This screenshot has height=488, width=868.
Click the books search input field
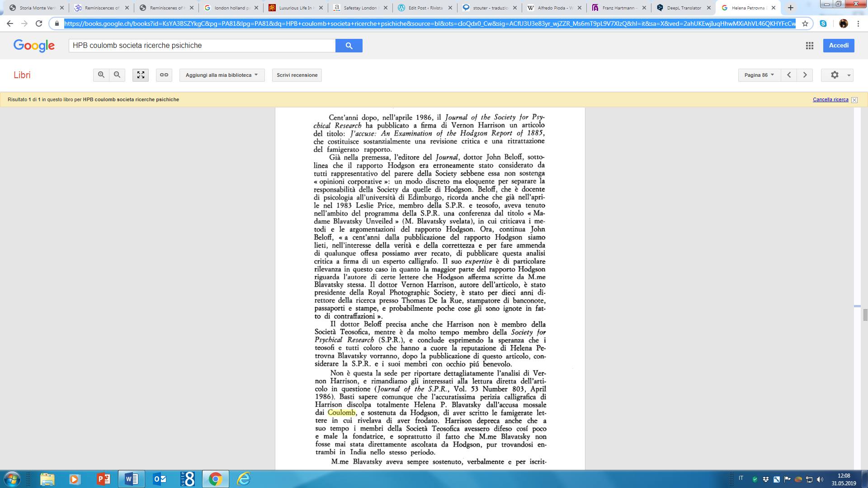click(x=202, y=46)
